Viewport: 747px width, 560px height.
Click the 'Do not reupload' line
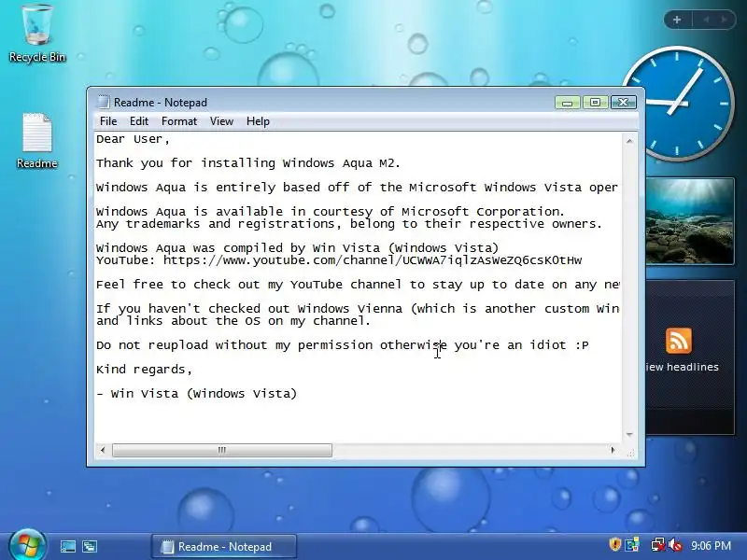point(343,345)
